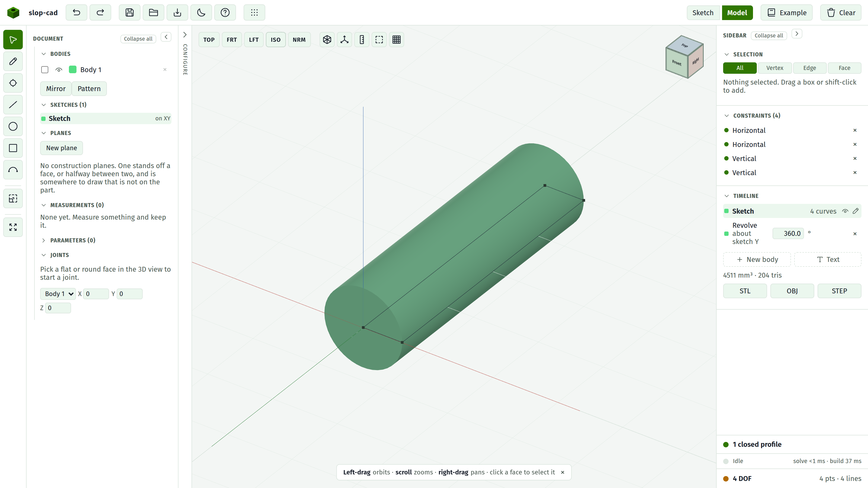Image resolution: width=868 pixels, height=488 pixels.
Task: Click the Example button
Action: tap(786, 12)
